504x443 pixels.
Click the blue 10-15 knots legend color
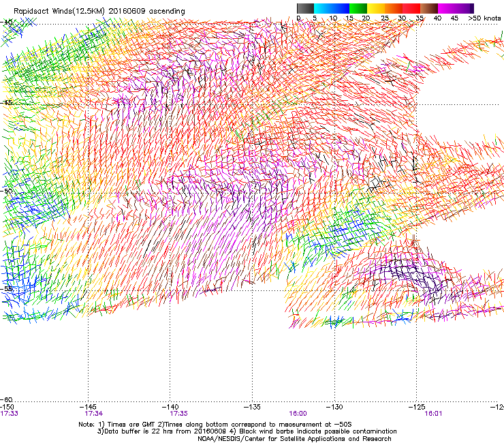pos(341,8)
